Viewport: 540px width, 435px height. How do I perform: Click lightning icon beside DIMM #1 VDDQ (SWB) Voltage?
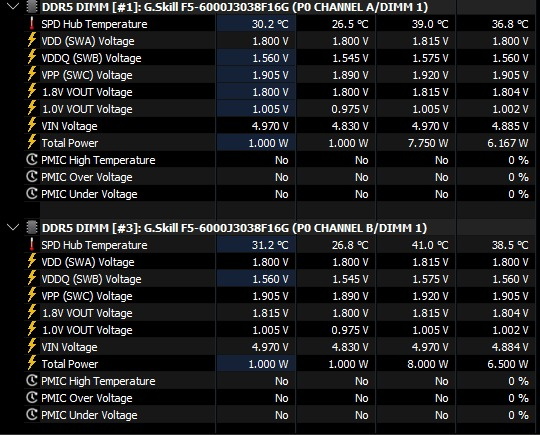coord(32,57)
